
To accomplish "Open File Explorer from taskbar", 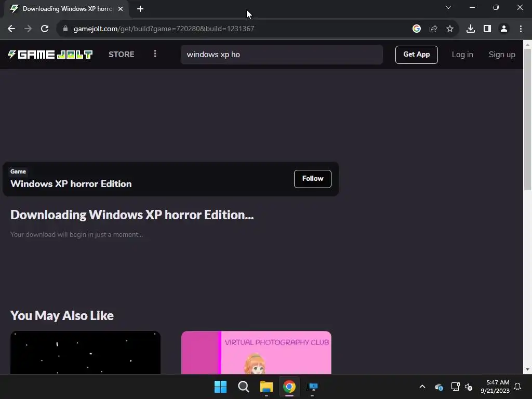I will click(267, 387).
